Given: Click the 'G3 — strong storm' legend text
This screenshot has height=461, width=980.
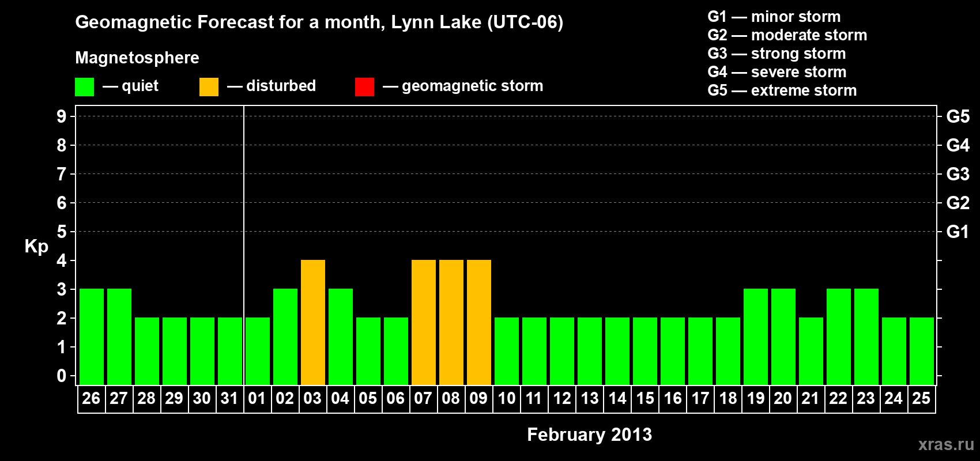Looking at the screenshot, I should (777, 54).
